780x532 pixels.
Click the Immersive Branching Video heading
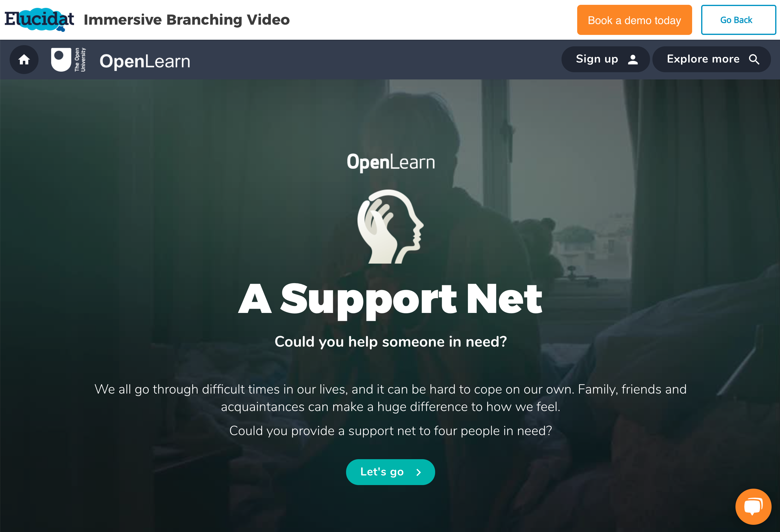pos(187,20)
